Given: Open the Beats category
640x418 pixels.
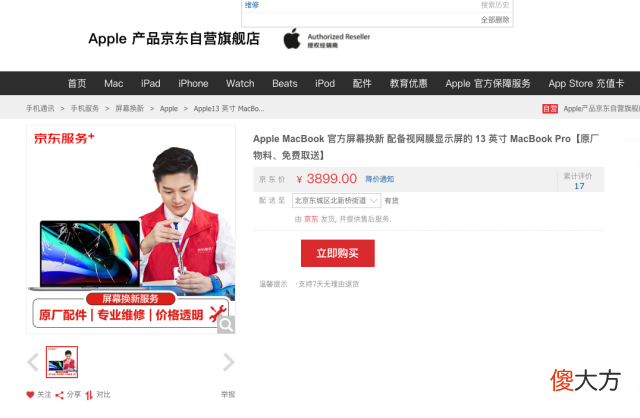Looking at the screenshot, I should [284, 84].
